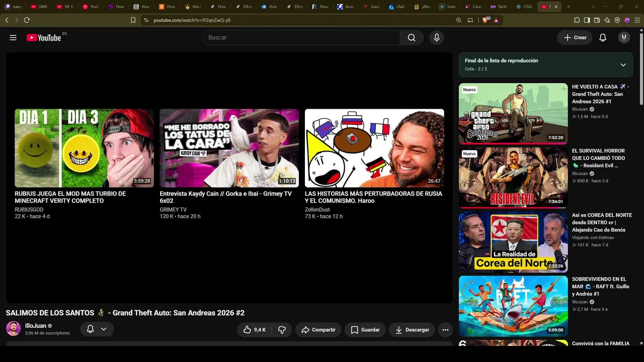The height and width of the screenshot is (362, 644).
Task: Click the Guardar save button
Action: click(365, 330)
